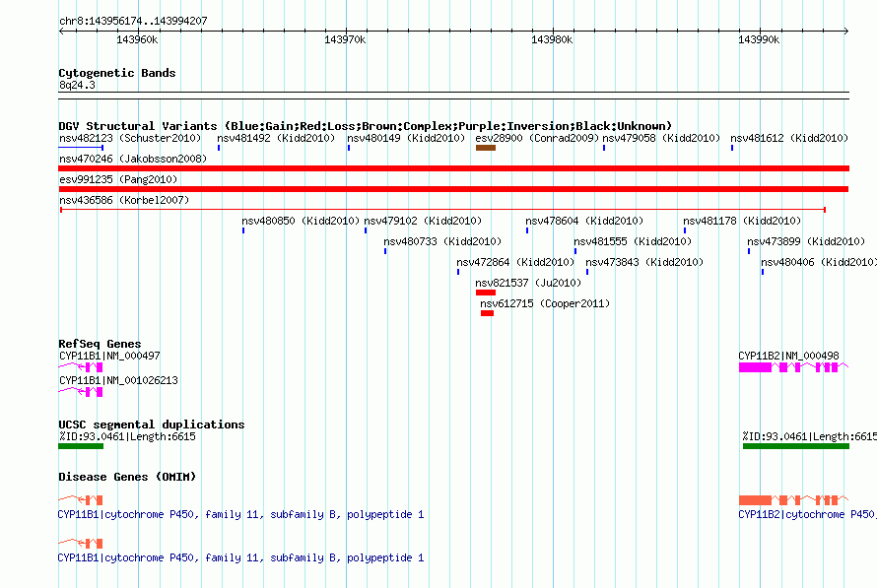Open variant nsv480850 (Kidd2010) label
This screenshot has width=877, height=588.
(x=301, y=221)
